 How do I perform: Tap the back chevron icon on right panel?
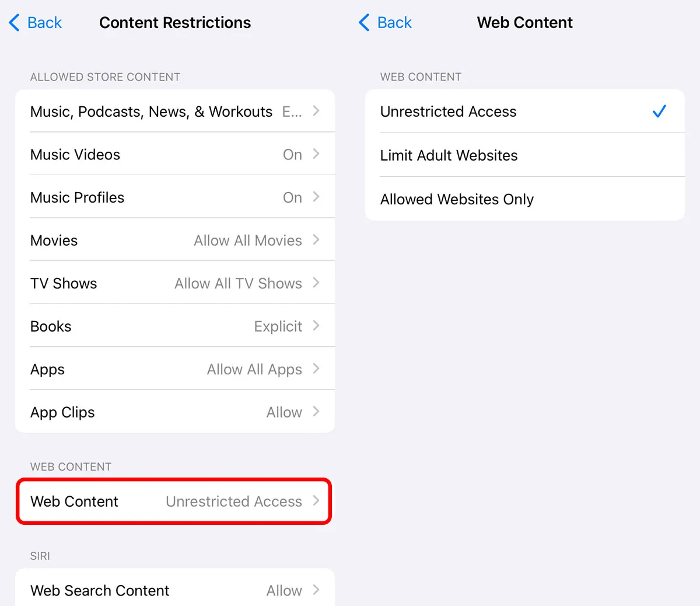coord(363,22)
